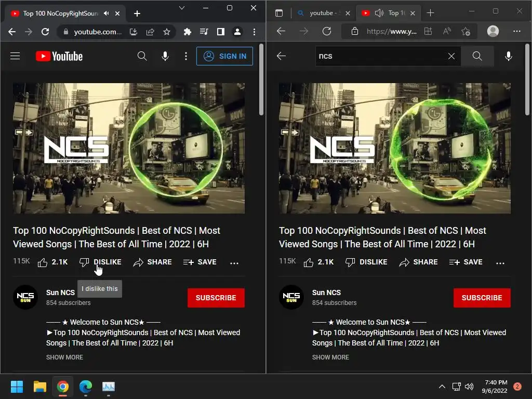The image size is (532, 399).
Task: Dislike the video in Chrome window
Action: (x=100, y=262)
